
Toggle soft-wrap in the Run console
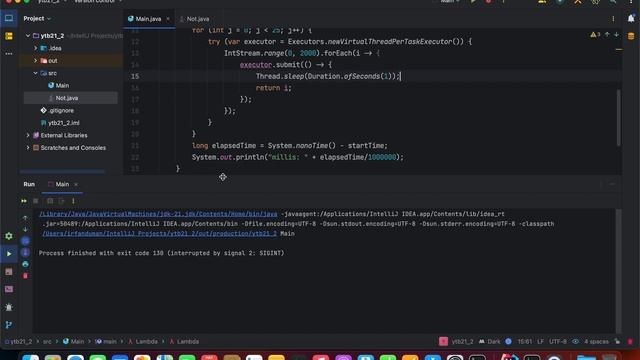(x=25, y=241)
